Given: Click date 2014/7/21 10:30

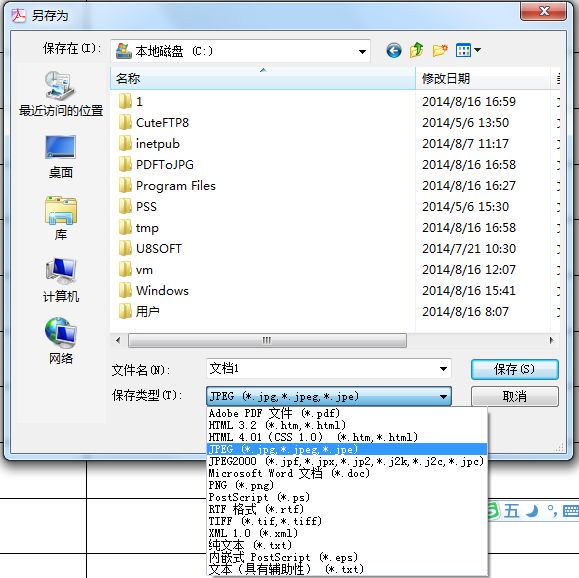Looking at the screenshot, I should (x=469, y=249).
